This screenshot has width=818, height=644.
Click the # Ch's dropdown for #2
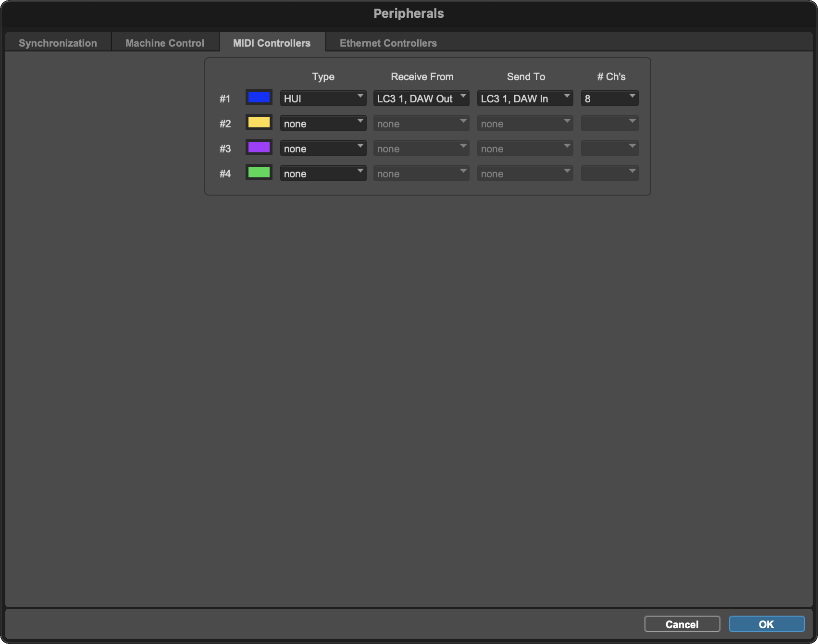(609, 124)
